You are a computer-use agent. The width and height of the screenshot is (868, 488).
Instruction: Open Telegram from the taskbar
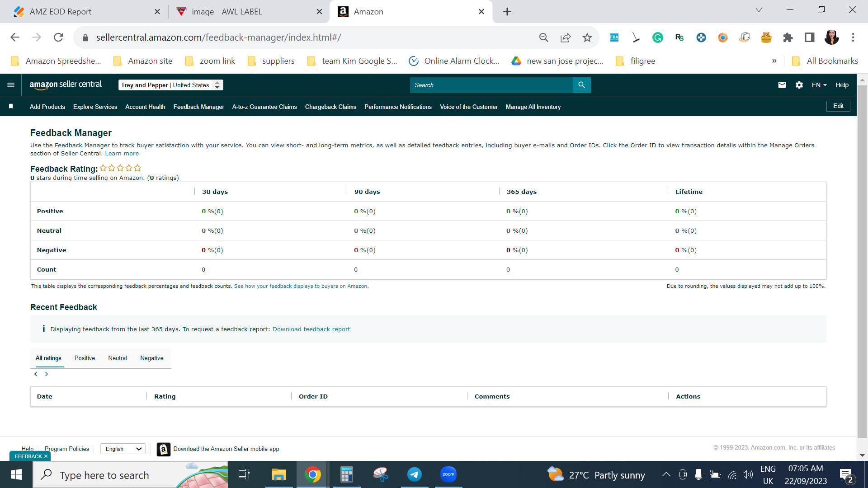click(x=415, y=474)
